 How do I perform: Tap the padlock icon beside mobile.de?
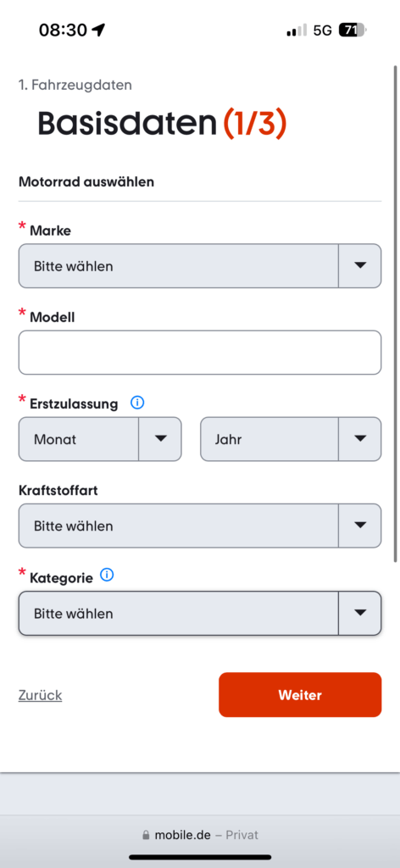146,835
